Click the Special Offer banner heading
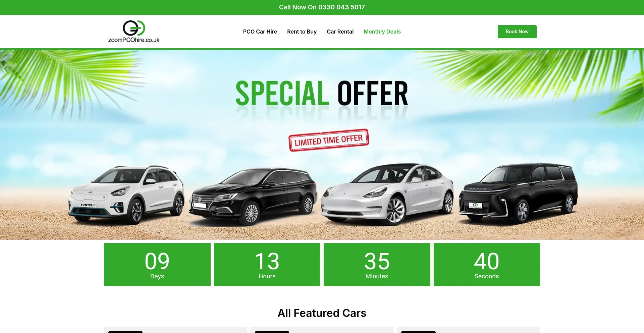 (x=322, y=93)
